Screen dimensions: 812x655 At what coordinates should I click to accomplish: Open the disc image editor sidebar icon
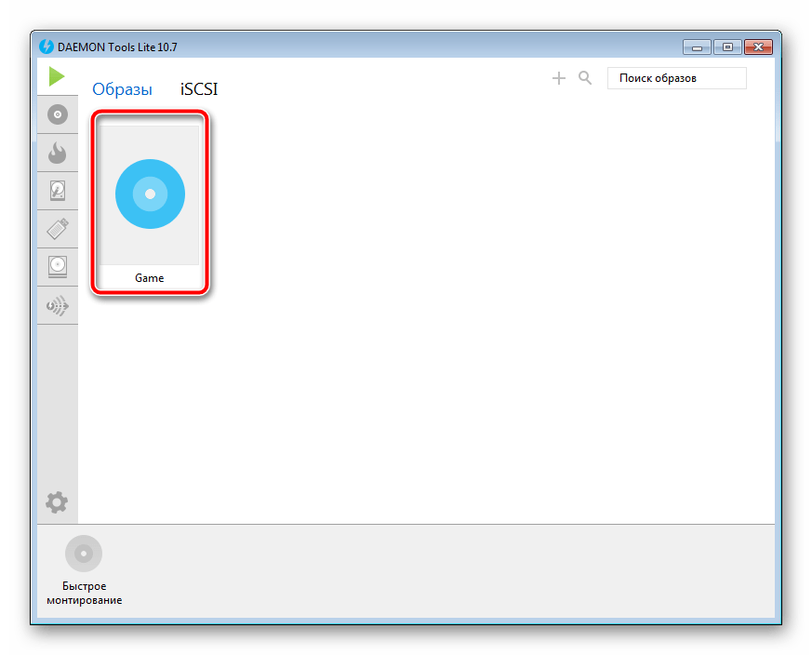(58, 114)
